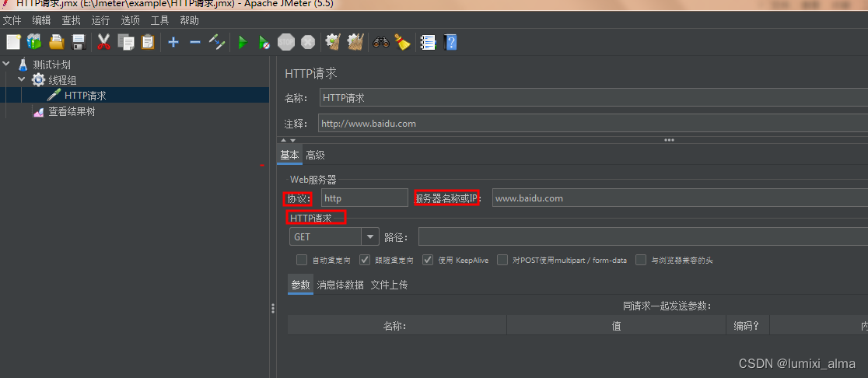Start the test with green play icon
Image resolution: width=868 pixels, height=378 pixels.
point(242,42)
